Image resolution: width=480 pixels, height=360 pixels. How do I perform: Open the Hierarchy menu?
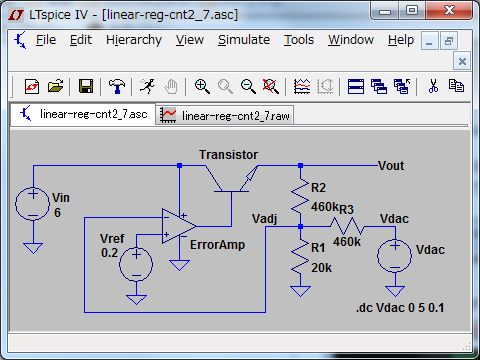(x=134, y=40)
